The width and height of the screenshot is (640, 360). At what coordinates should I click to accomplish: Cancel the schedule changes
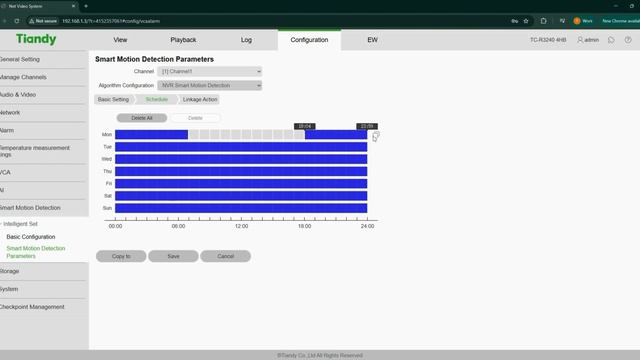point(225,256)
